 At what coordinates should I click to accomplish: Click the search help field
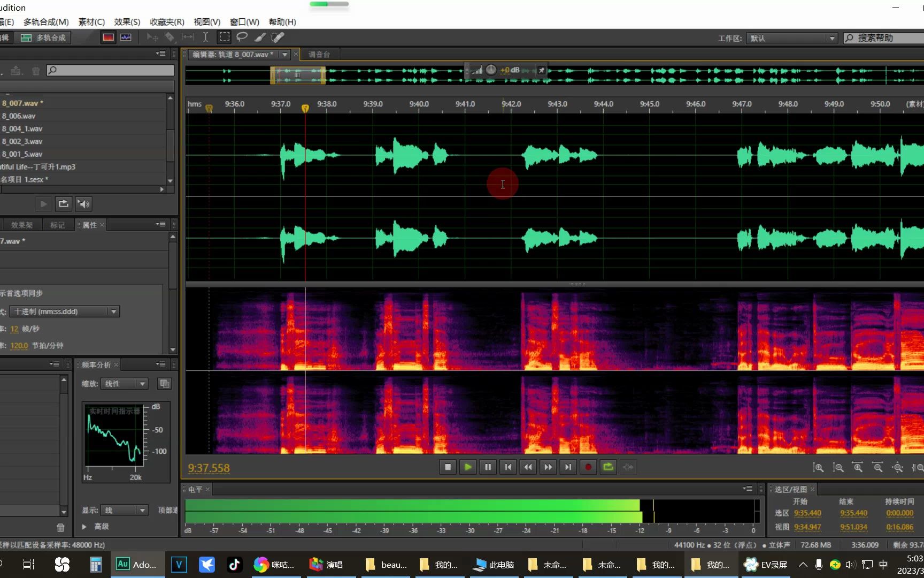pyautogui.click(x=883, y=38)
